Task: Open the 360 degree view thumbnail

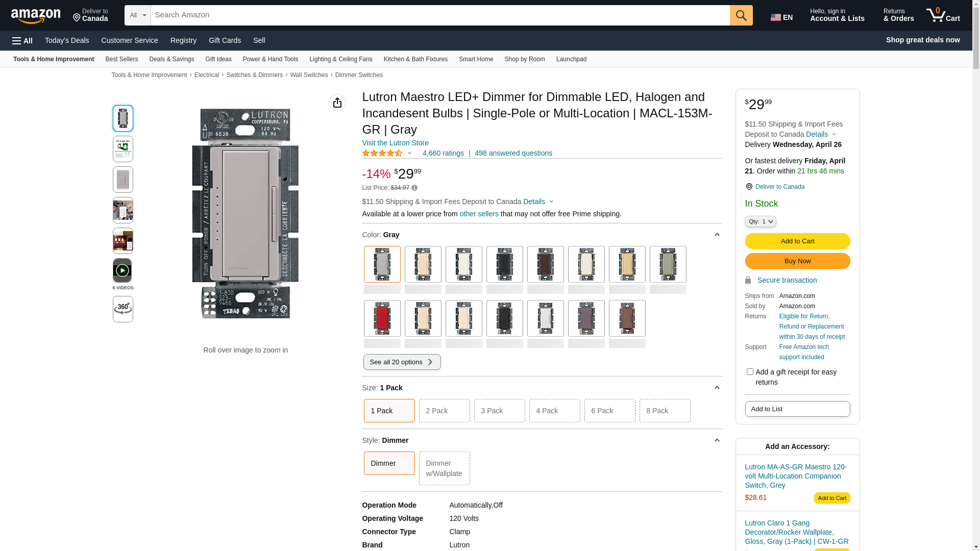Action: point(123,309)
